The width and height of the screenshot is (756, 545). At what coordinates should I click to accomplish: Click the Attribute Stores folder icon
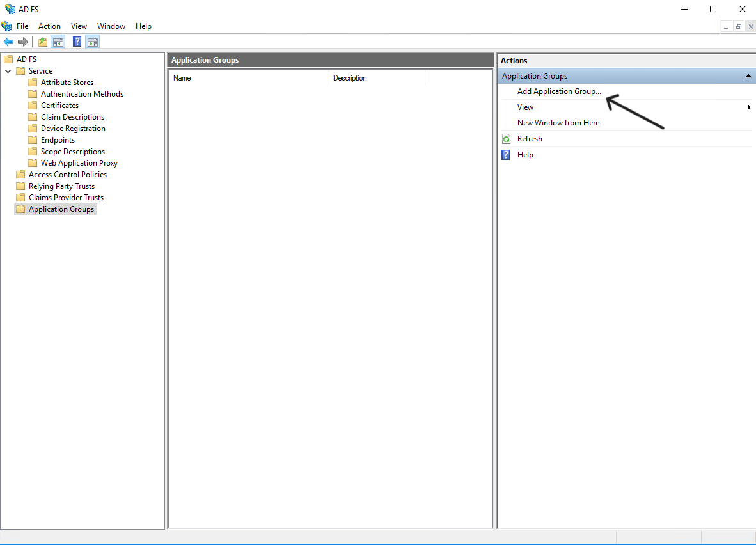click(33, 83)
